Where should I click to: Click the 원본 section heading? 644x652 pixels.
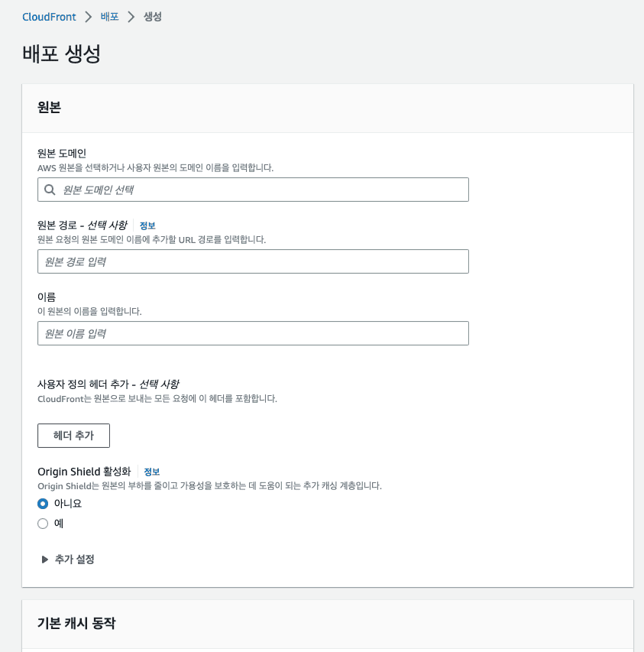point(49,108)
